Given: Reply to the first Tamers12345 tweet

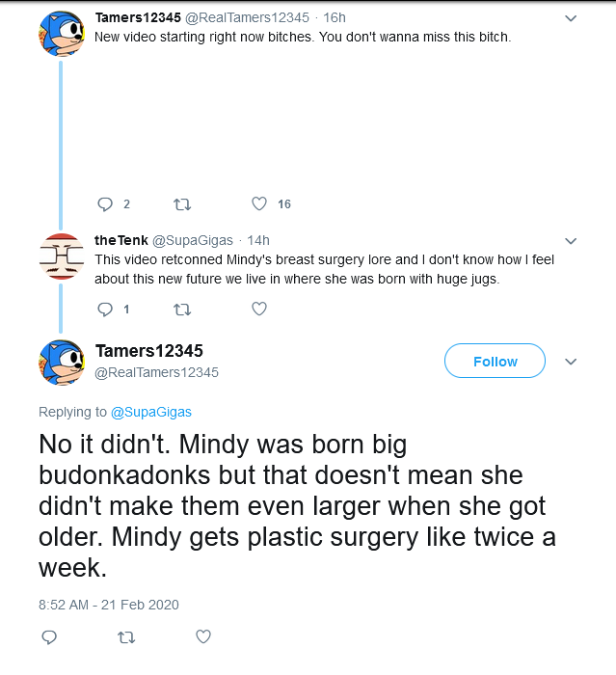Looking at the screenshot, I should (x=106, y=203).
